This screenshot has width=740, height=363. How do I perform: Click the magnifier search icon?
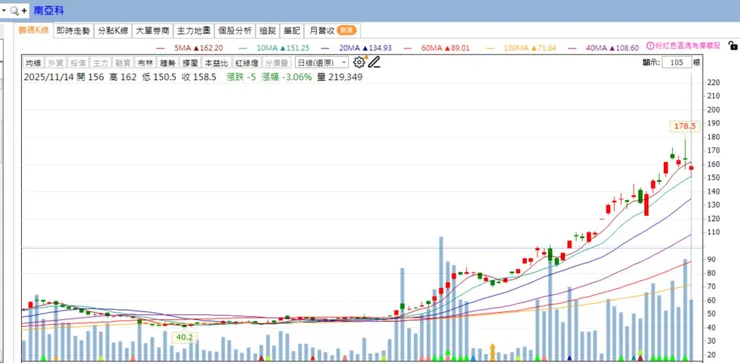coord(14,10)
